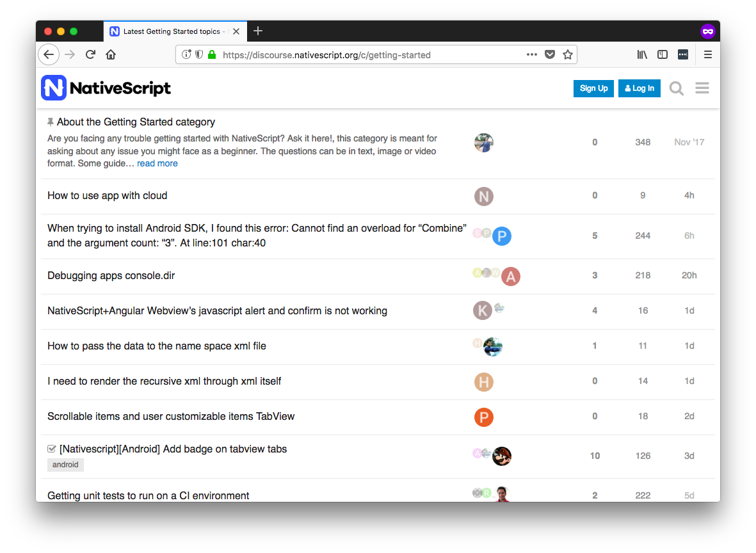
Task: Go to the browser home page icon
Action: coord(111,54)
